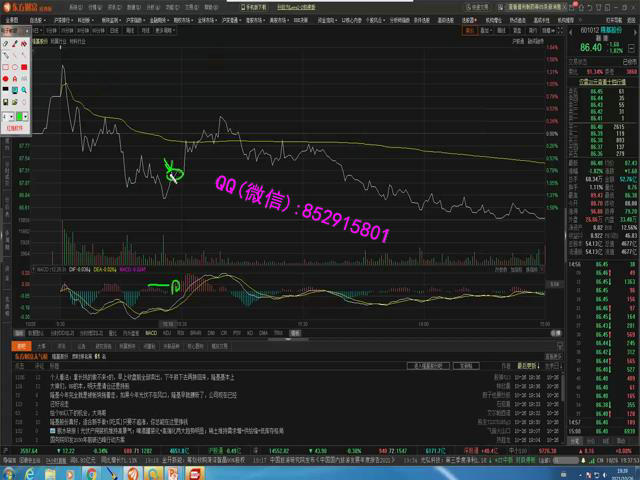640x480 pixels.
Task: Select the pencil tool in drawing palette
Action: point(7,43)
